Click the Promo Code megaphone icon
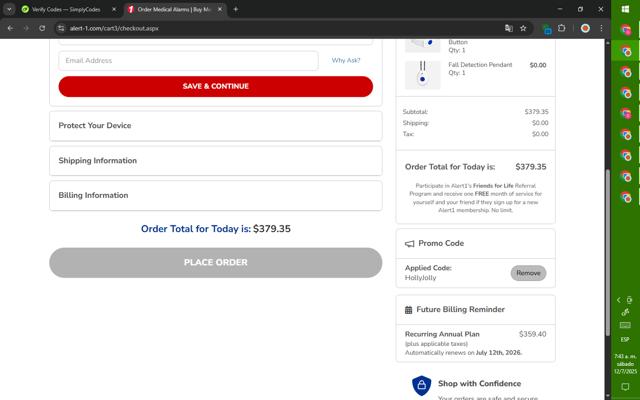The image size is (640, 400). tap(409, 244)
